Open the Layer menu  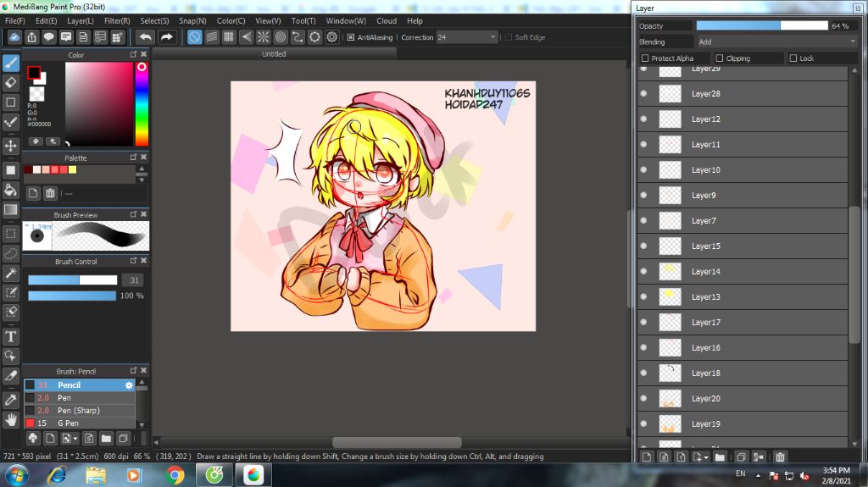coord(81,20)
